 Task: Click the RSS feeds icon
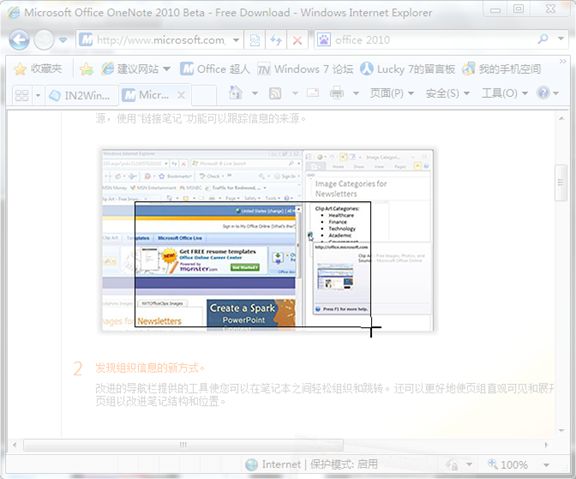click(x=276, y=93)
